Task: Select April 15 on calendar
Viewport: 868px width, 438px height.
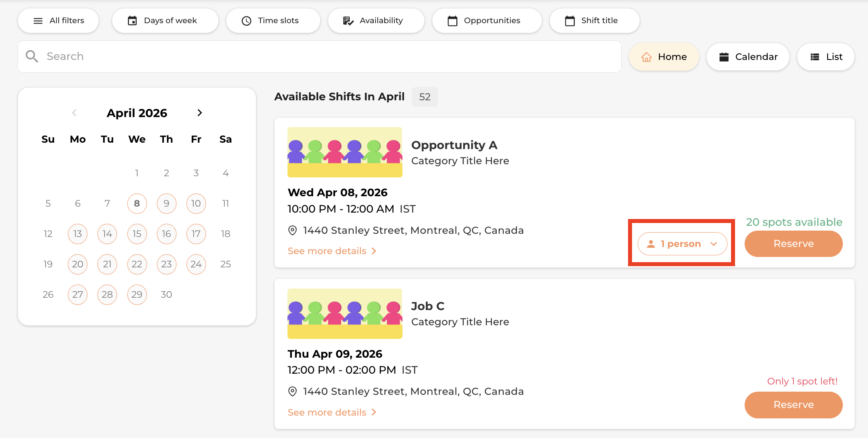Action: 137,234
